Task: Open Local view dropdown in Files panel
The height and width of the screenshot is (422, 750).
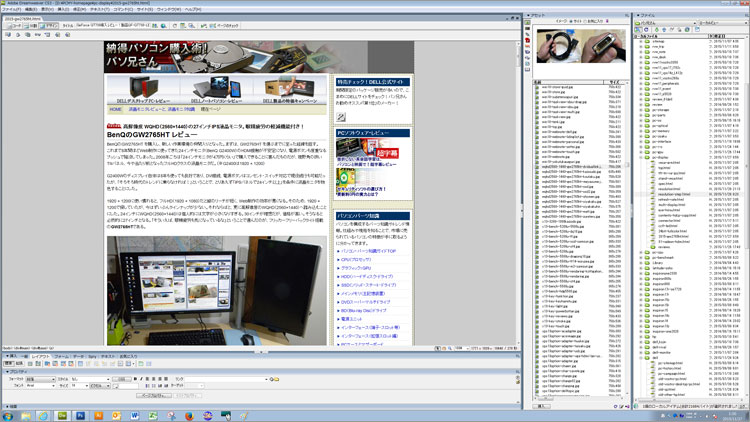Action: (x=722, y=22)
